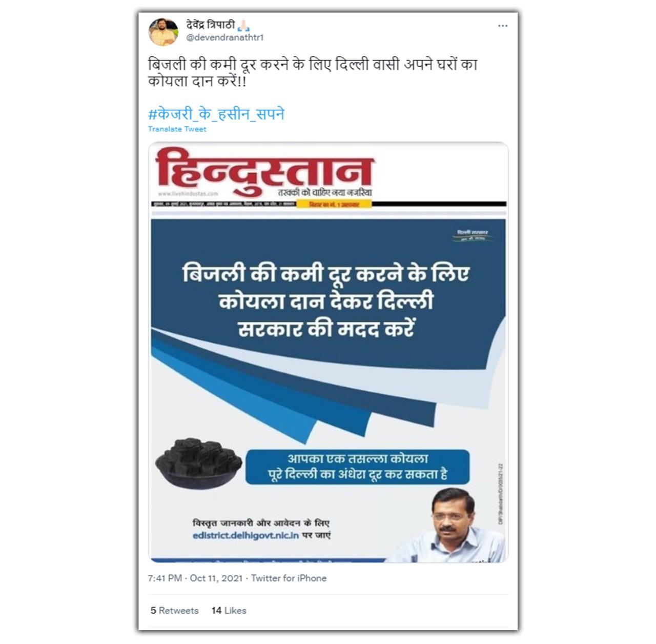This screenshot has height=644, width=656.
Task: Open the देवेंद्र त्रिपाठी display name
Action: pyautogui.click(x=211, y=25)
